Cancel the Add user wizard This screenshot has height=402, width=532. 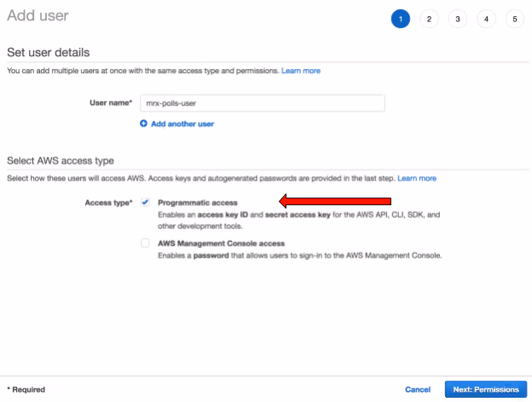(x=418, y=389)
